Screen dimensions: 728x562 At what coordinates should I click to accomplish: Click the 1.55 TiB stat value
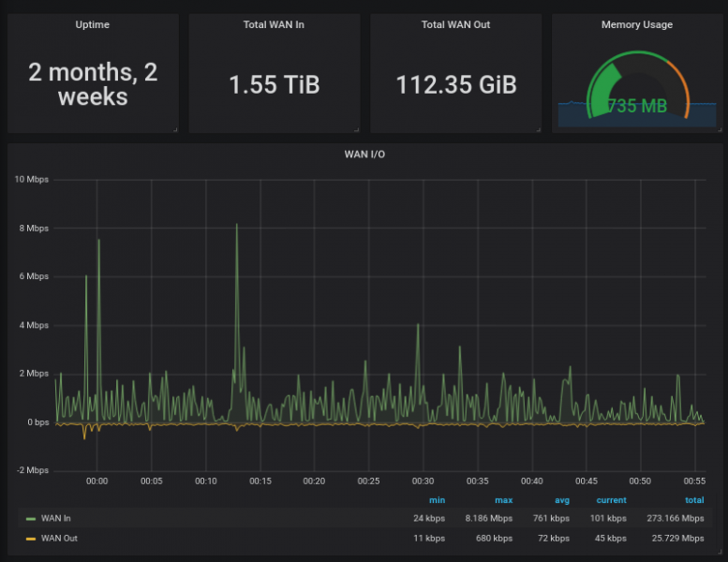pyautogui.click(x=274, y=85)
